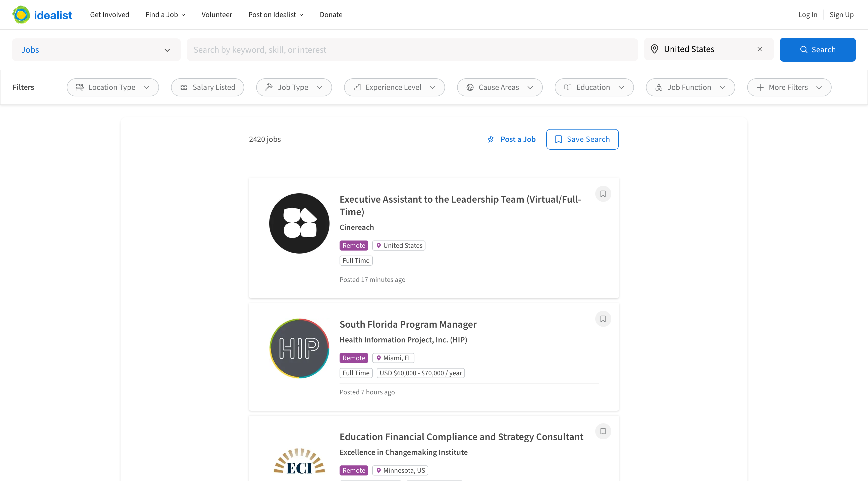Click the Remote tag on Cinereach job
868x481 pixels.
point(353,246)
